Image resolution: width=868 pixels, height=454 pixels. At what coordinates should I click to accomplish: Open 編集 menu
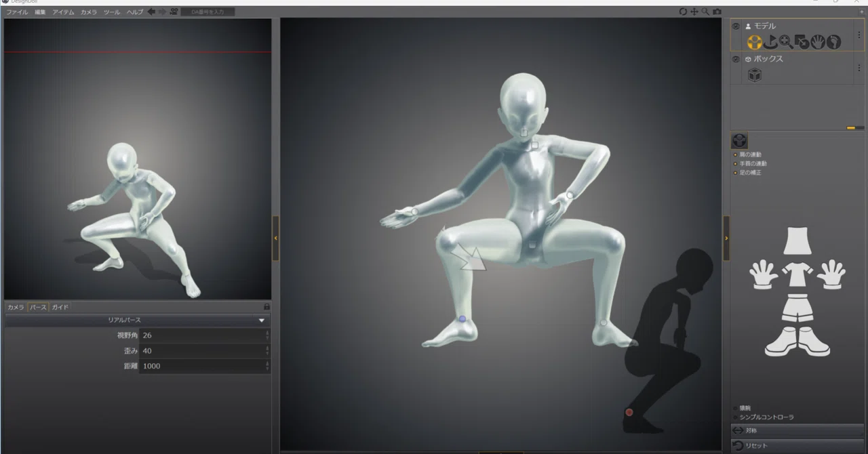[x=41, y=12]
